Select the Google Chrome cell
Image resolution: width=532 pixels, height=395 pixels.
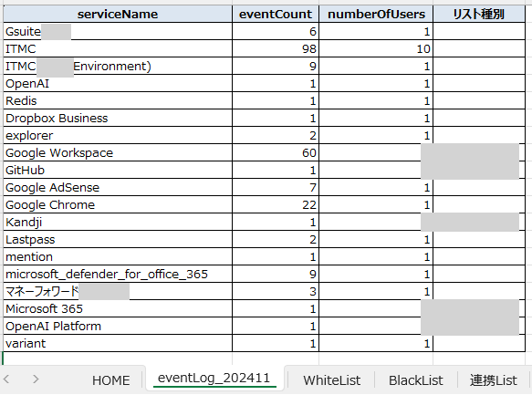(x=118, y=204)
